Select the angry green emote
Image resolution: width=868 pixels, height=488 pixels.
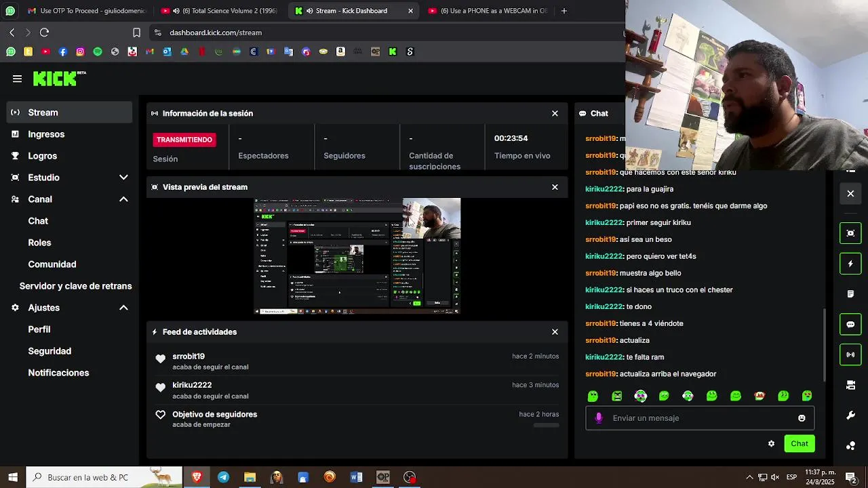pyautogui.click(x=617, y=396)
